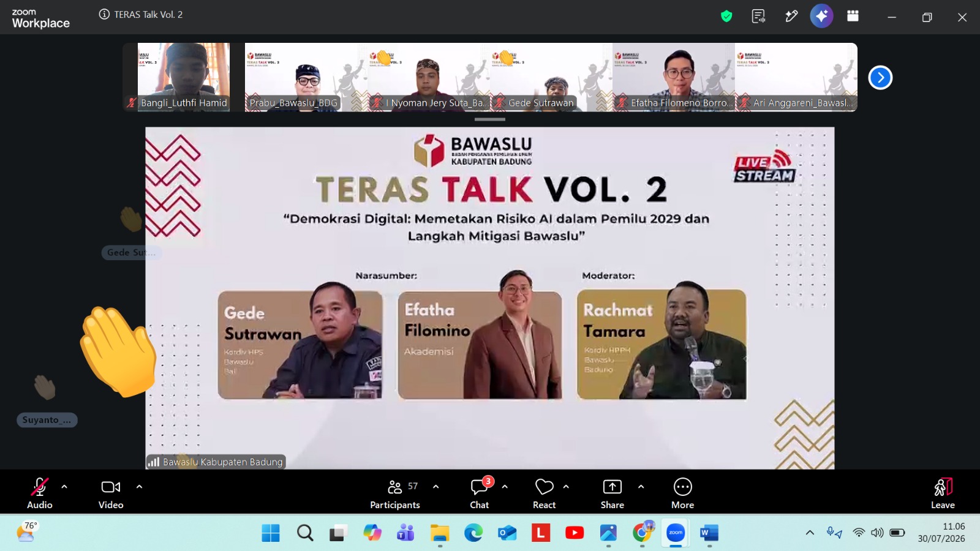Change the view layout icon

pyautogui.click(x=853, y=16)
